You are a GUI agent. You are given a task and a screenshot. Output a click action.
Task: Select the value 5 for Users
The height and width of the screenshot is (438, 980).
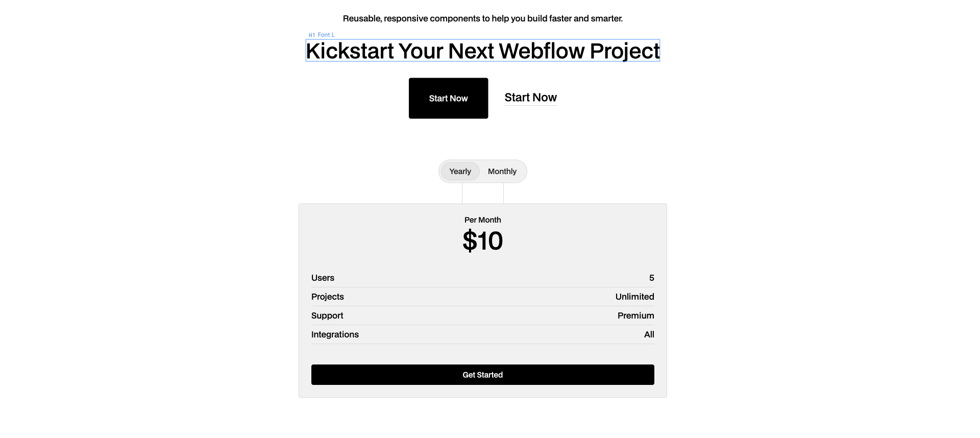coord(652,278)
